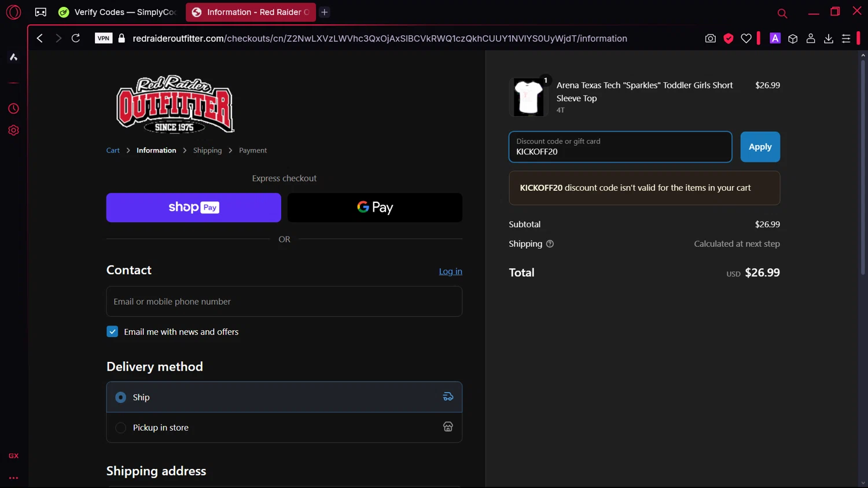This screenshot has width=868, height=488.
Task: Click the Information breadcrumb
Action: (156, 150)
